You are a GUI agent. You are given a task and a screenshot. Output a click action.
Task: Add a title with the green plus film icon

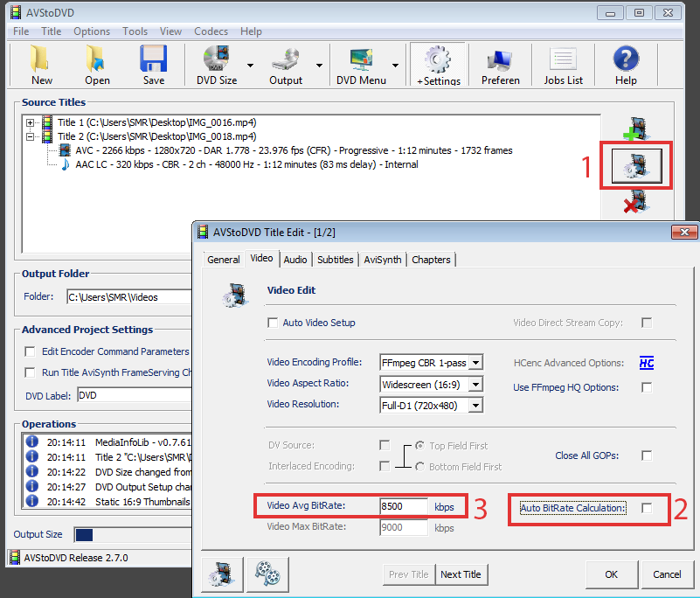[636, 129]
